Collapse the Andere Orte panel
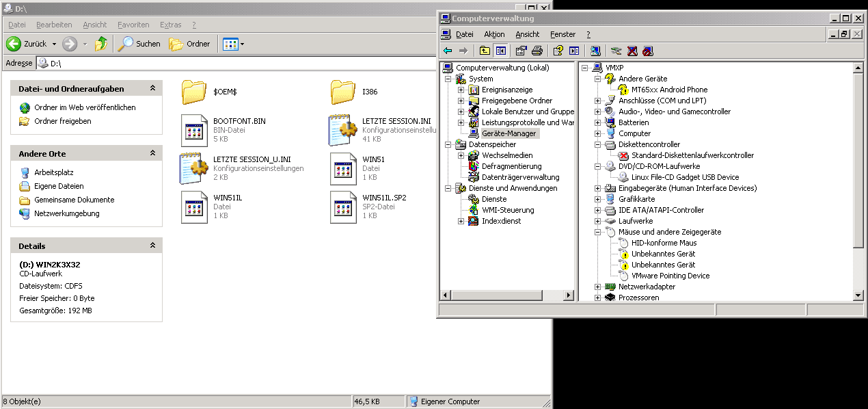The image size is (868, 409). point(153,153)
